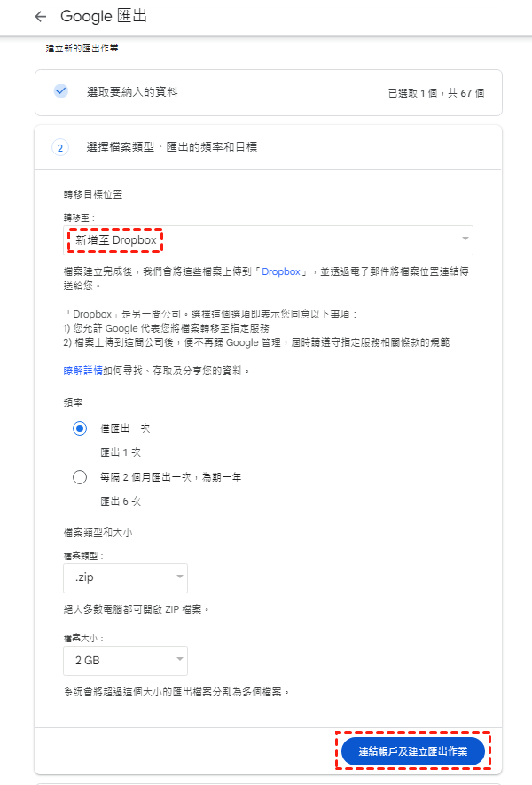The width and height of the screenshot is (532, 785).
Task: Click the arrow in the .zip dropdown
Action: (180, 577)
